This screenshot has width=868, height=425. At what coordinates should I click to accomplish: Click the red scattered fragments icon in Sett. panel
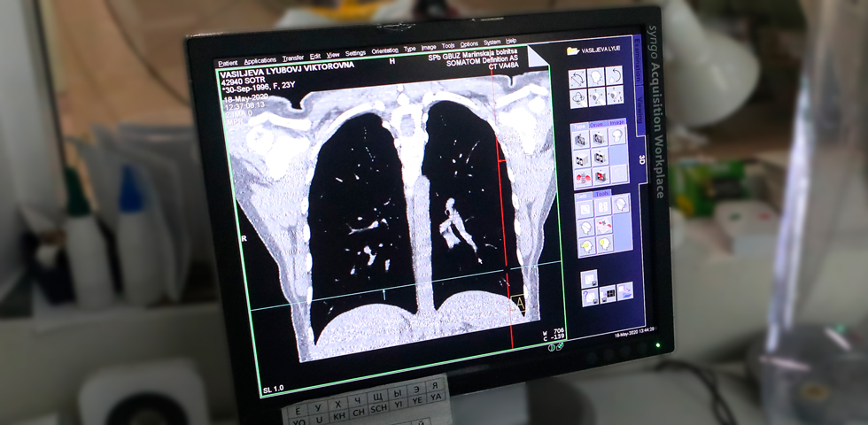[x=604, y=226]
